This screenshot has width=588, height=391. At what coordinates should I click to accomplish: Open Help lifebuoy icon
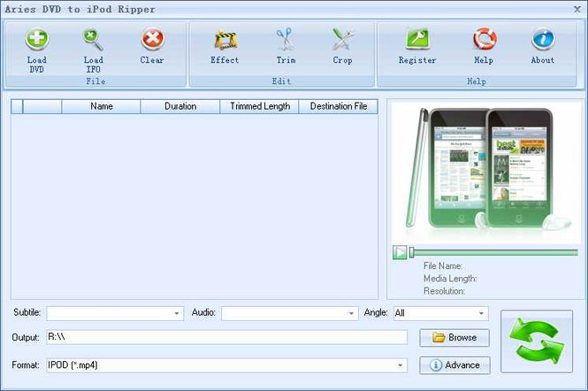[x=485, y=40]
